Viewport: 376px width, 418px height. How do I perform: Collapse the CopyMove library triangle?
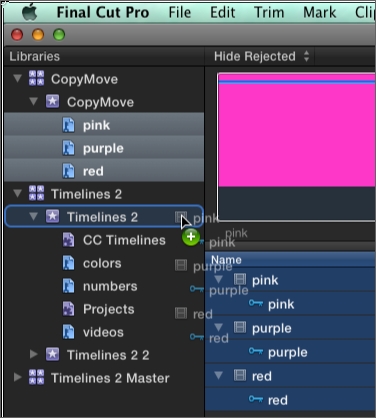(x=17, y=79)
